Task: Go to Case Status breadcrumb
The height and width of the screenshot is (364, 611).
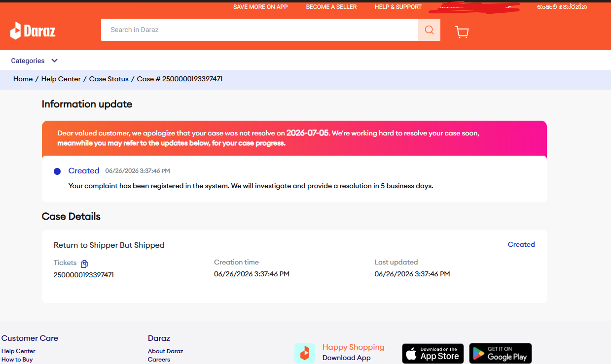Action: click(x=109, y=79)
